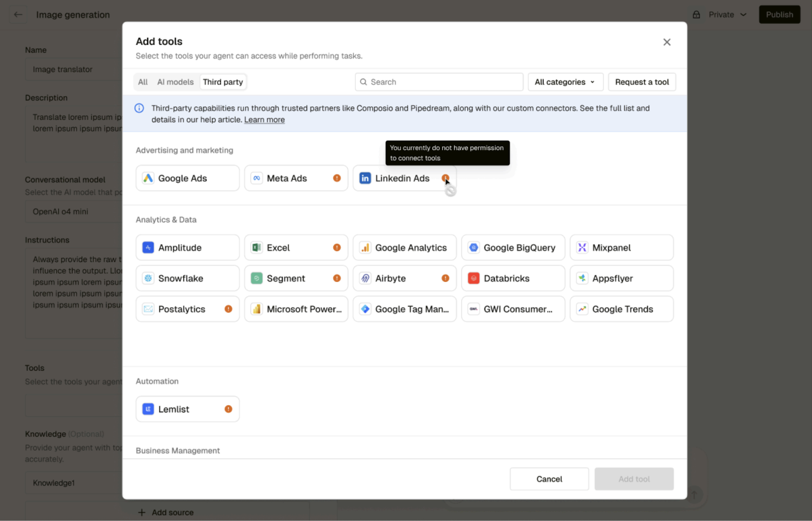The width and height of the screenshot is (812, 521).
Task: Click the Analytics & Data section heading
Action: tap(166, 220)
